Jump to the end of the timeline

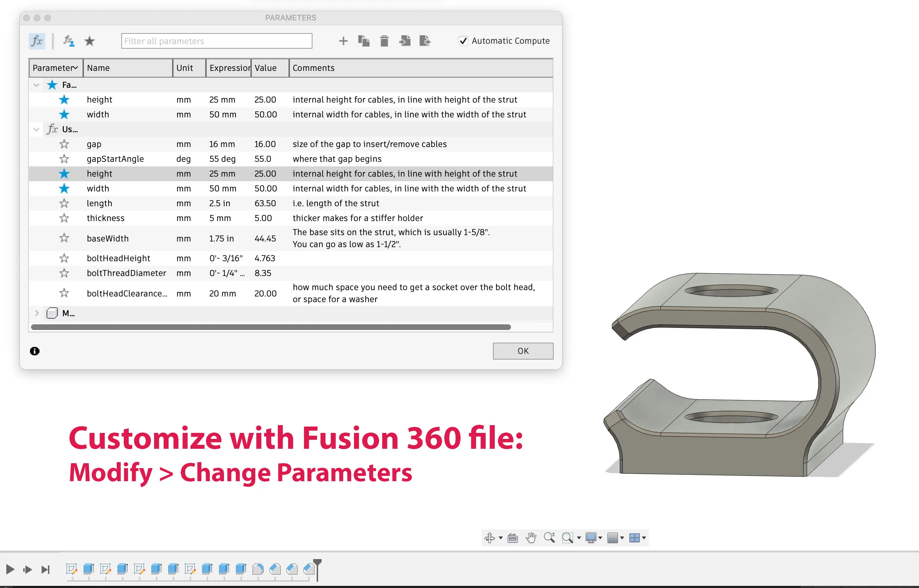pyautogui.click(x=45, y=570)
